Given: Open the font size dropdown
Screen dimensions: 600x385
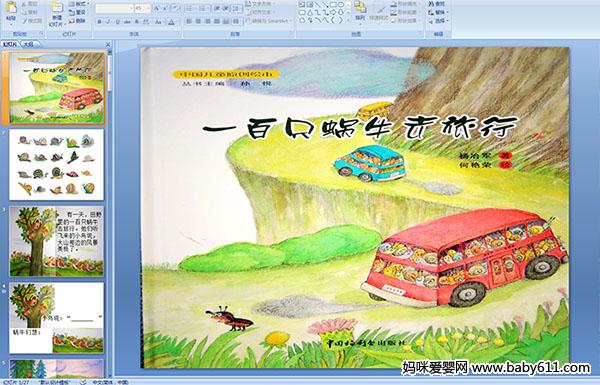Looking at the screenshot, I should tap(142, 8).
